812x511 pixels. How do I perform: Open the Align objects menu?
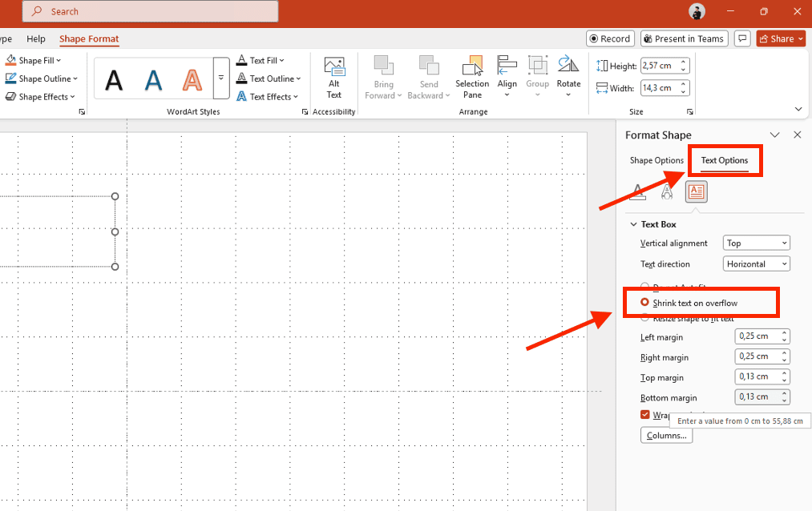click(x=507, y=77)
